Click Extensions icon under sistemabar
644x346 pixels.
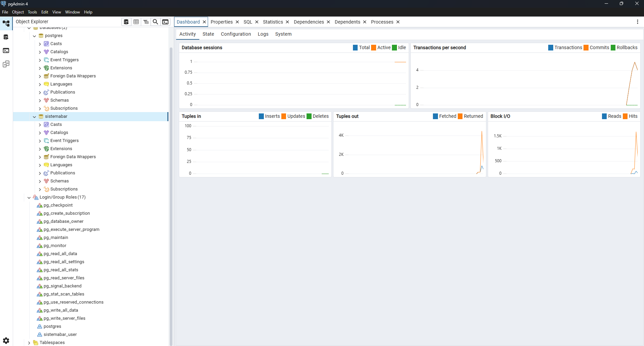click(46, 149)
